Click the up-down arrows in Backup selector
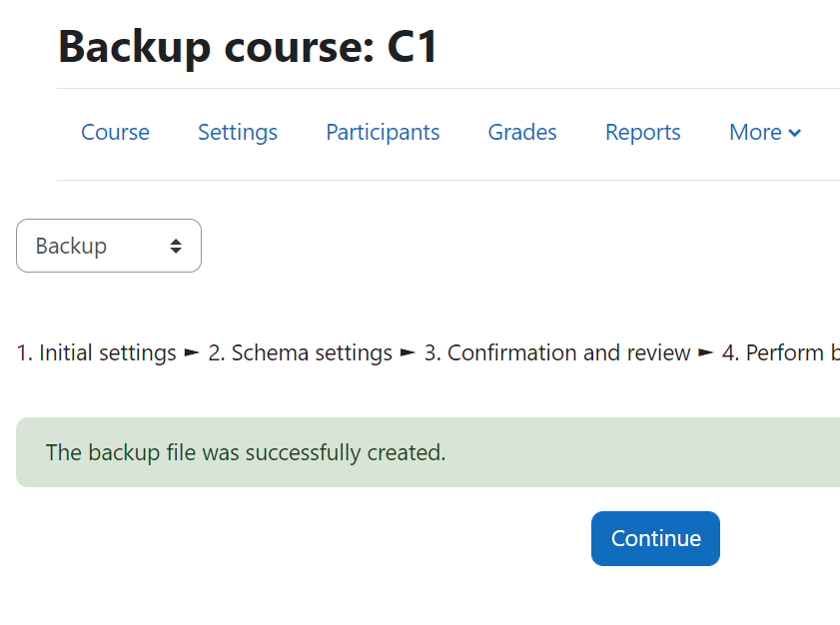Image resolution: width=840 pixels, height=625 pixels. pyautogui.click(x=176, y=247)
